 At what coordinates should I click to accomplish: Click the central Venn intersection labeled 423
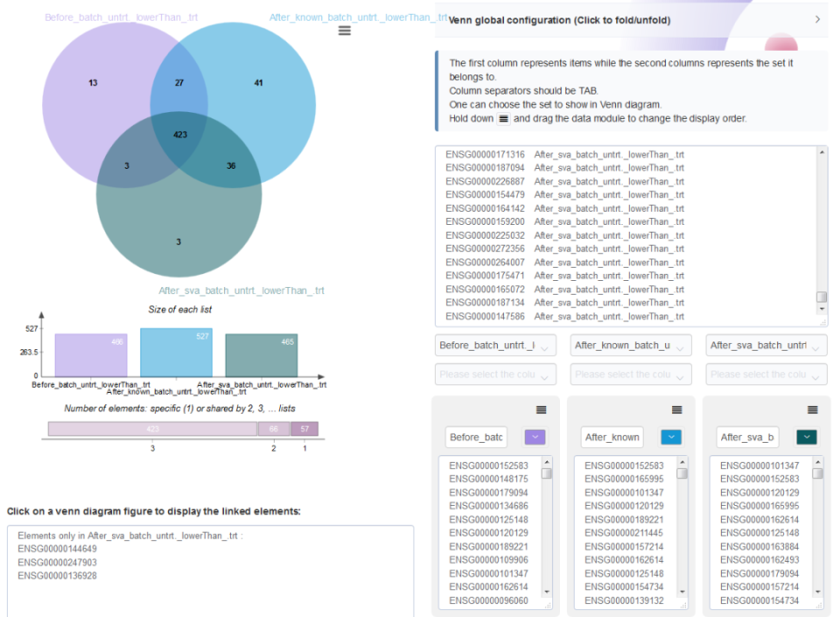point(179,135)
